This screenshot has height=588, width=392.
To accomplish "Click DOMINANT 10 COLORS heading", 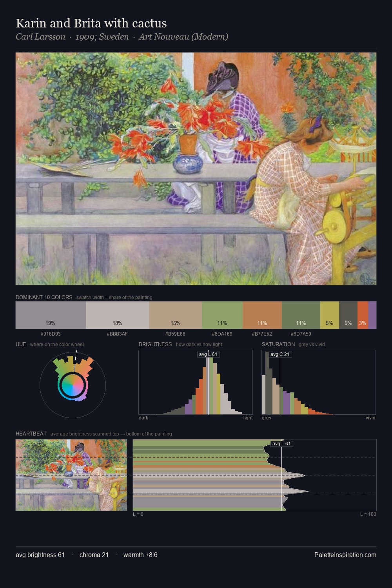I will 44,297.
